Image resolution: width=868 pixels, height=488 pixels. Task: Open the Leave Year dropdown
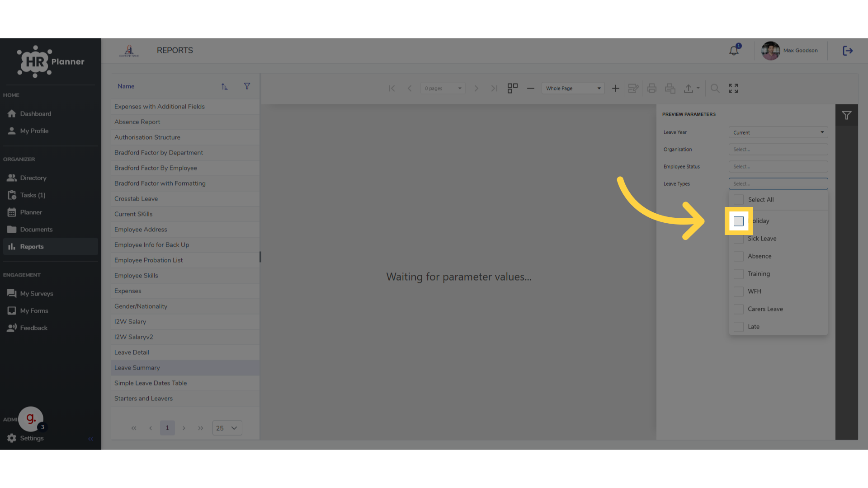point(778,132)
